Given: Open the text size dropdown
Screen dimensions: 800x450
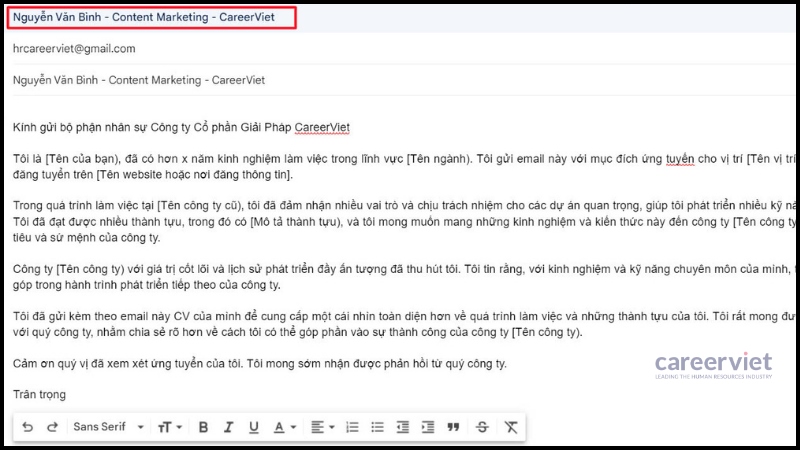Looking at the screenshot, I should 169,427.
